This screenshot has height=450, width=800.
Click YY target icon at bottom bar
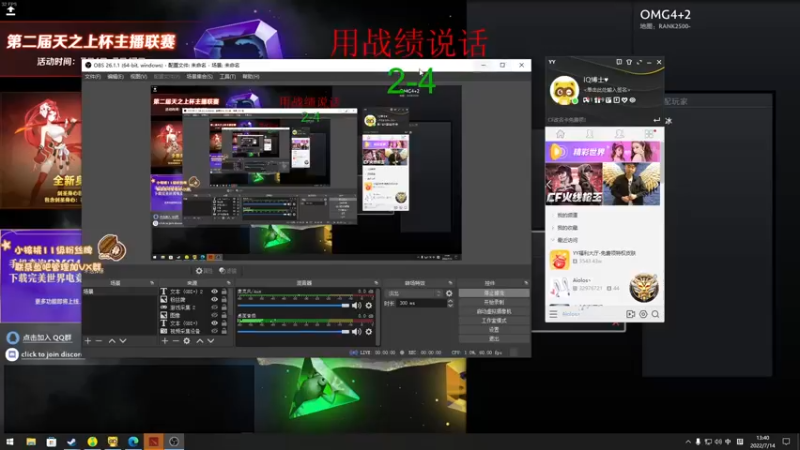tap(643, 314)
